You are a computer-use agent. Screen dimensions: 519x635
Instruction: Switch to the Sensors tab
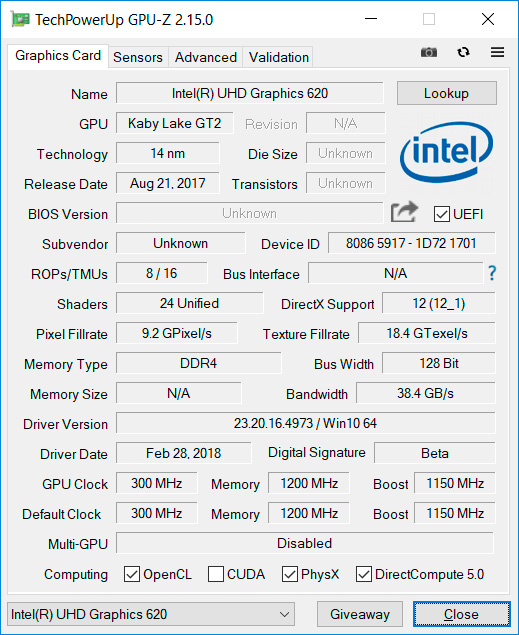point(138,57)
